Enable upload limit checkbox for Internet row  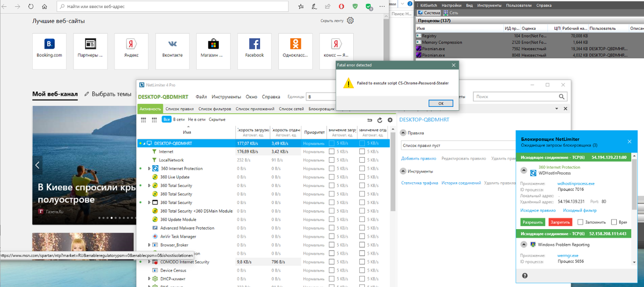362,152
